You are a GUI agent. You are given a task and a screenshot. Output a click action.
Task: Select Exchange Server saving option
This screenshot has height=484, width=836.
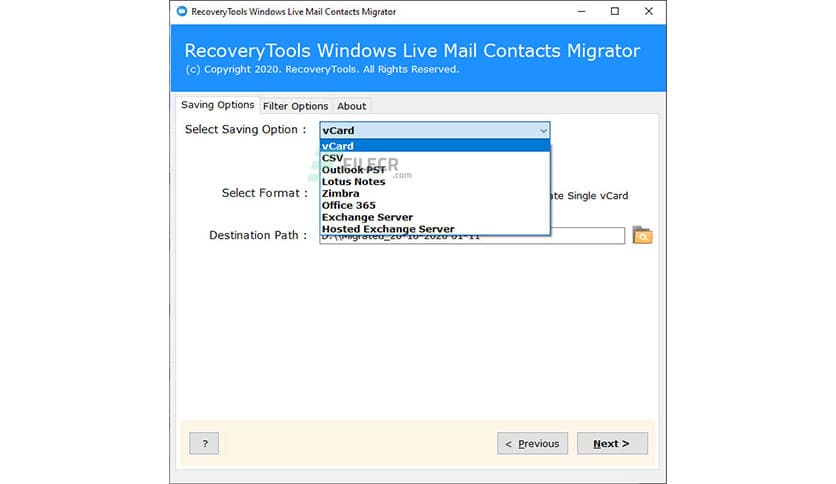[435, 217]
